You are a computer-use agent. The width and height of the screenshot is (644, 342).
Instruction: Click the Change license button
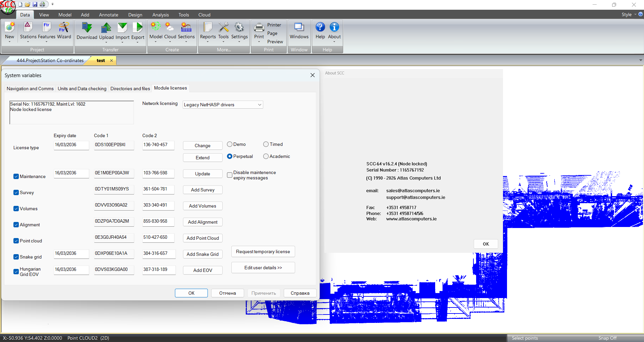click(x=202, y=146)
